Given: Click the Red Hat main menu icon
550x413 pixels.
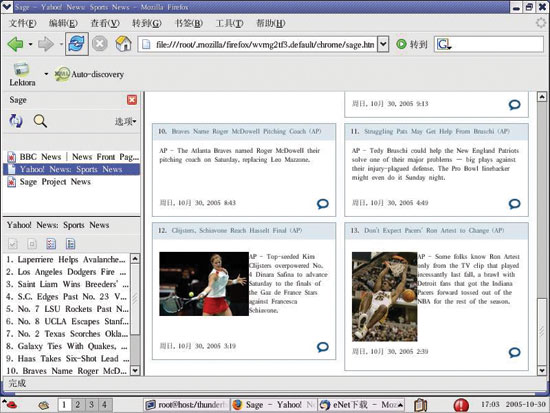Looking at the screenshot, I should [9, 405].
